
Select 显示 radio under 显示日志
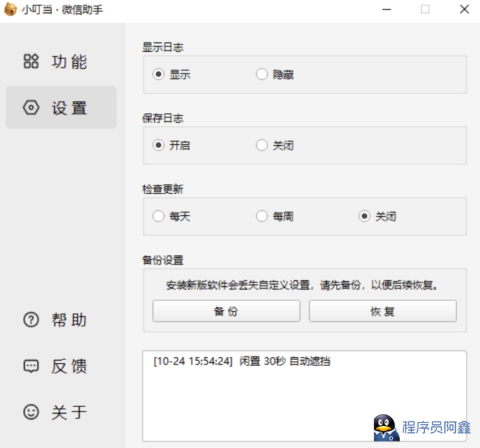[x=158, y=75]
